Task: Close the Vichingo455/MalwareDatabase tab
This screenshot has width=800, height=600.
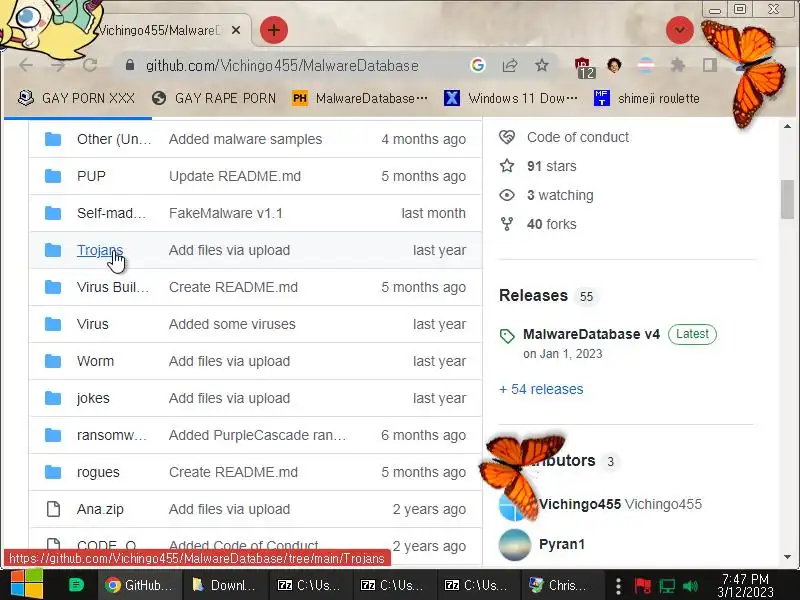Action: coord(236,30)
